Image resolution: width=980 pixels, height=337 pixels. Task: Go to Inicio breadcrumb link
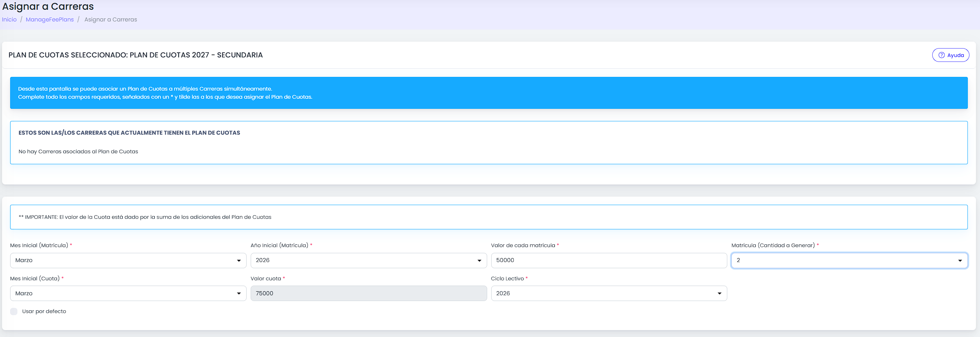(x=9, y=19)
